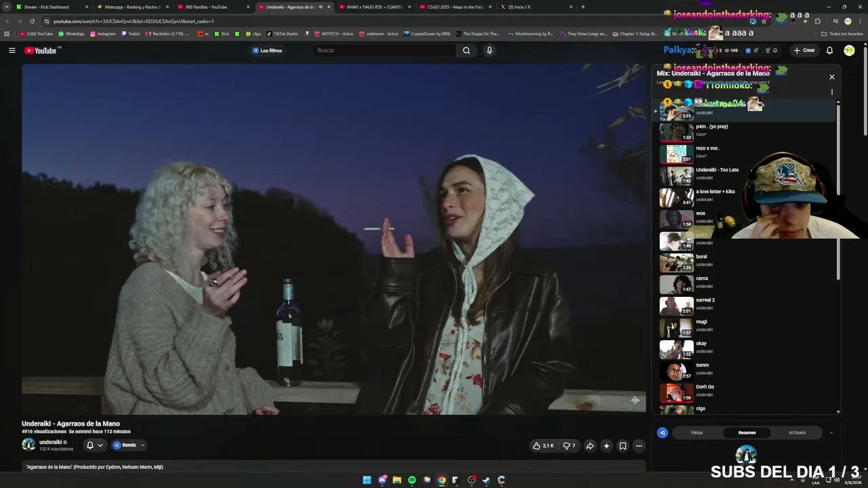This screenshot has width=868, height=488.
Task: Open a new browser tab
Action: (583, 7)
